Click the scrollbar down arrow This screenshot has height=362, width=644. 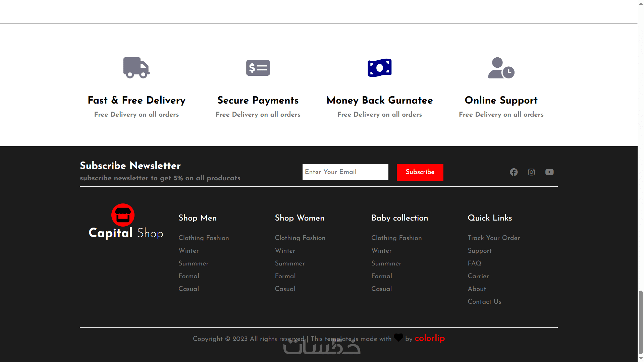tap(641, 358)
